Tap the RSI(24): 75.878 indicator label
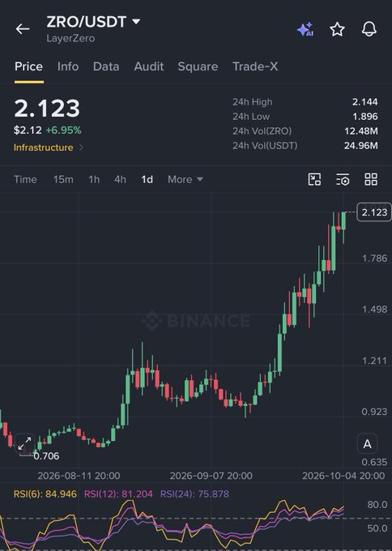The height and width of the screenshot is (551, 392). (194, 494)
